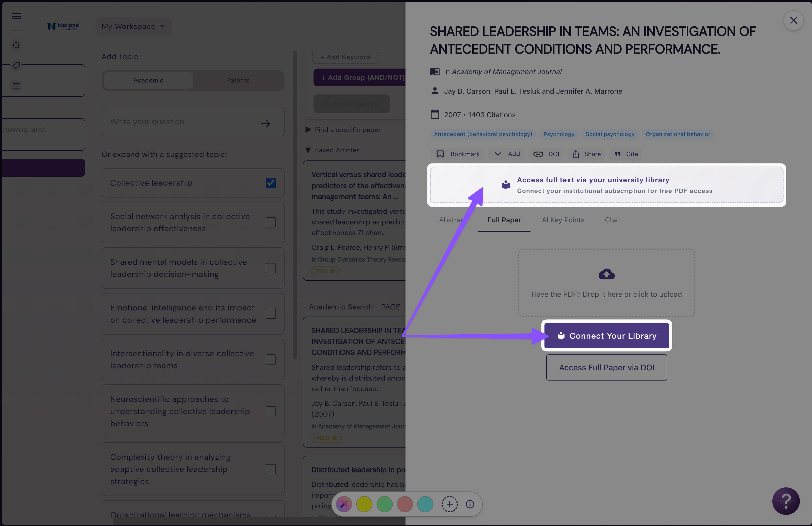Image resolution: width=812 pixels, height=526 pixels.
Task: Open the tag icon in sidebar
Action: tap(16, 65)
